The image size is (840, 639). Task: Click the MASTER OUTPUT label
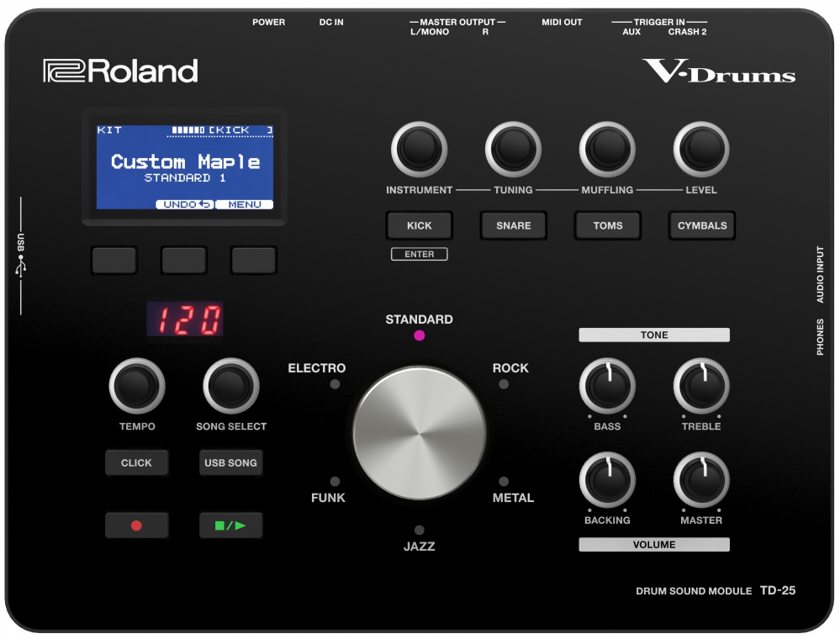(457, 22)
